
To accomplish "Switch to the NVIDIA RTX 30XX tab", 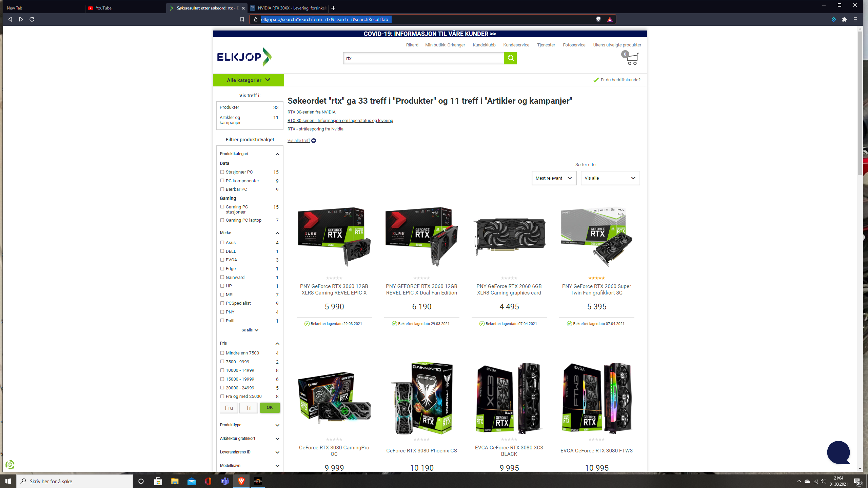I will 288,8.
